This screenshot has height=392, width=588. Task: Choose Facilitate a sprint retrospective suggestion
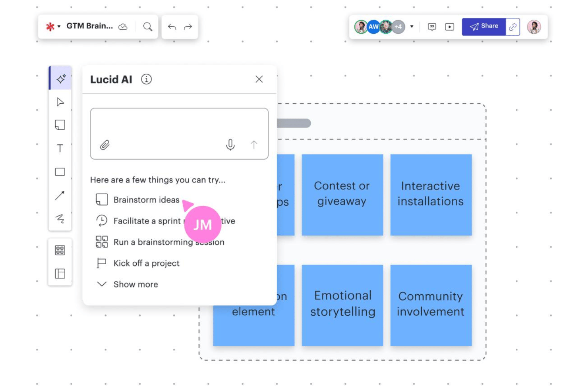coord(165,221)
